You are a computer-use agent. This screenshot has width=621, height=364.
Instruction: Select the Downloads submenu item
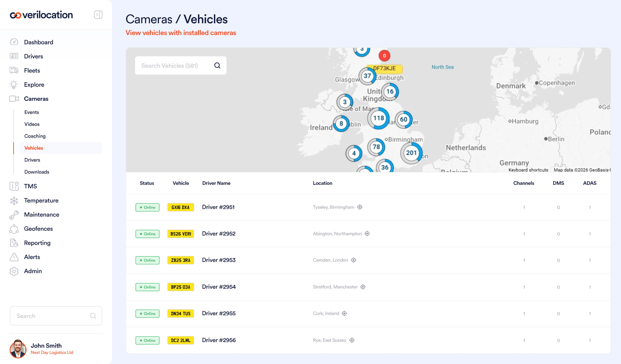point(37,172)
